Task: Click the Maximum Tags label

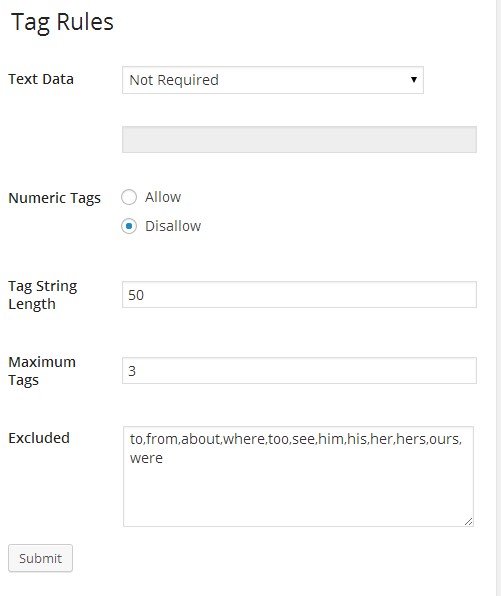Action: click(42, 371)
